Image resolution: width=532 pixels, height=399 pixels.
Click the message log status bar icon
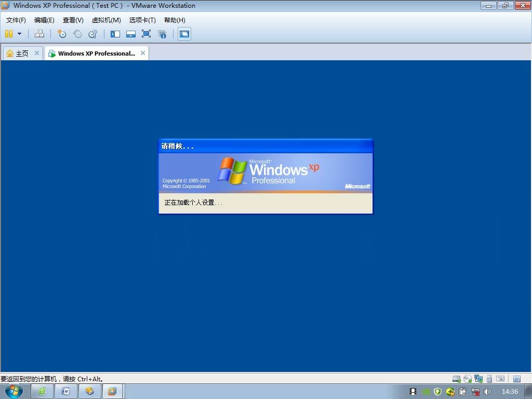pos(517,379)
